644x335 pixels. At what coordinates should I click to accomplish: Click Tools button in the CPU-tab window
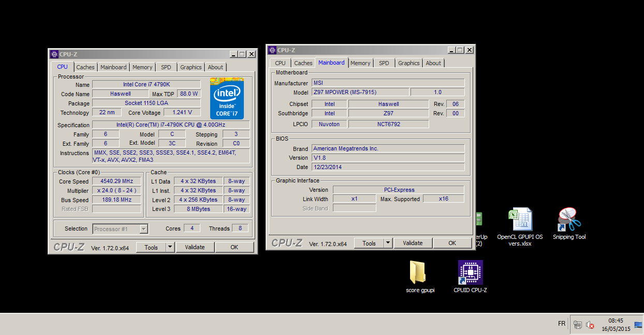(x=151, y=247)
